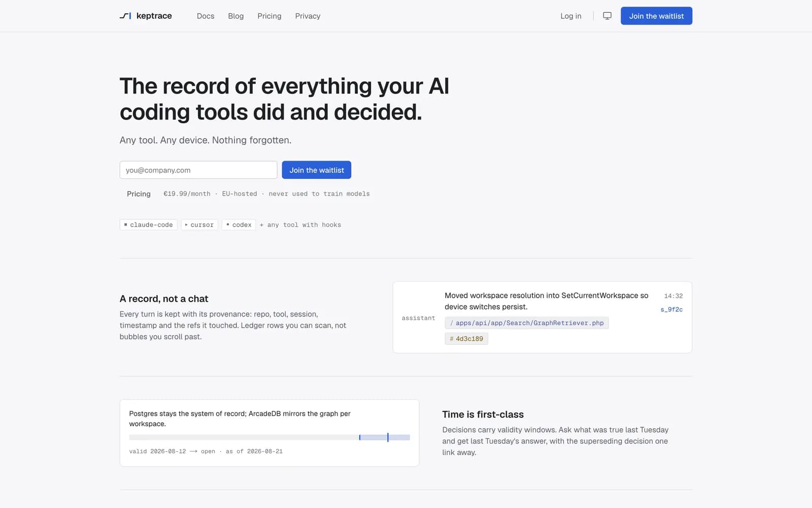Click Join the waitlist beside the email field
Screen dimensions: 812x508
click(x=317, y=170)
